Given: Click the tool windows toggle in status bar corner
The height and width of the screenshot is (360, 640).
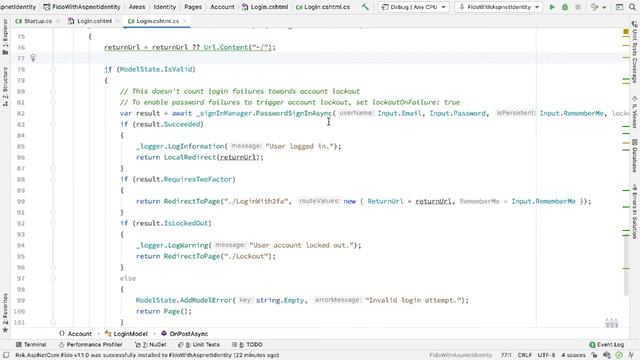Looking at the screenshot, I should tap(6, 355).
